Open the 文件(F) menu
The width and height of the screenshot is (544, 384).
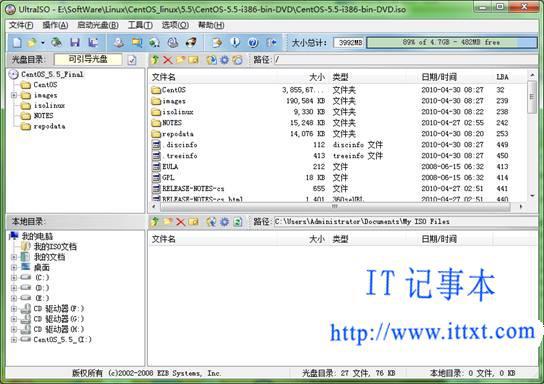click(21, 25)
